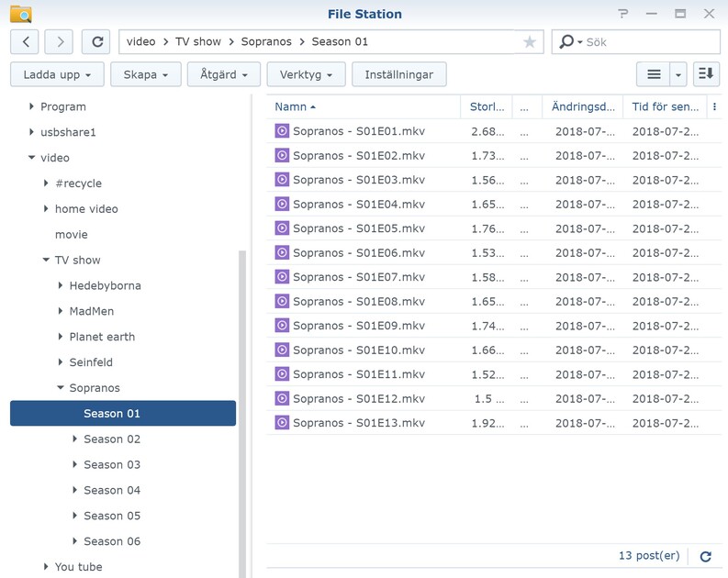728x578 pixels.
Task: Click the back navigation arrow
Action: pyautogui.click(x=25, y=42)
